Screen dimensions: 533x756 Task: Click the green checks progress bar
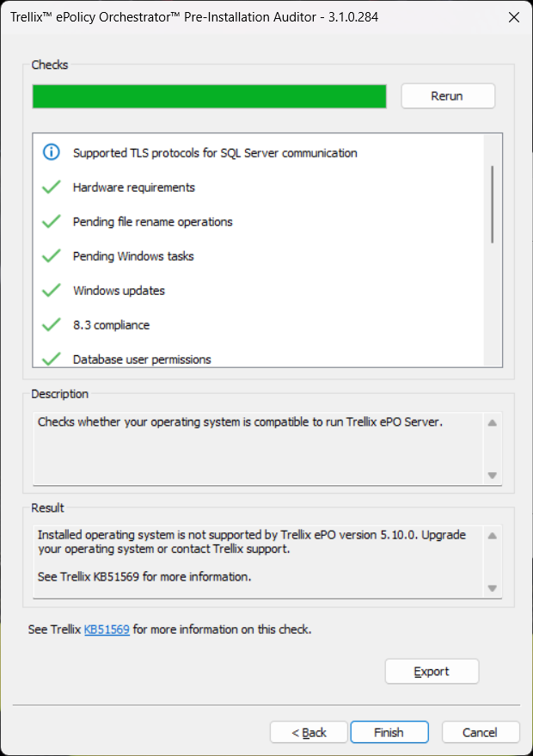(x=209, y=96)
